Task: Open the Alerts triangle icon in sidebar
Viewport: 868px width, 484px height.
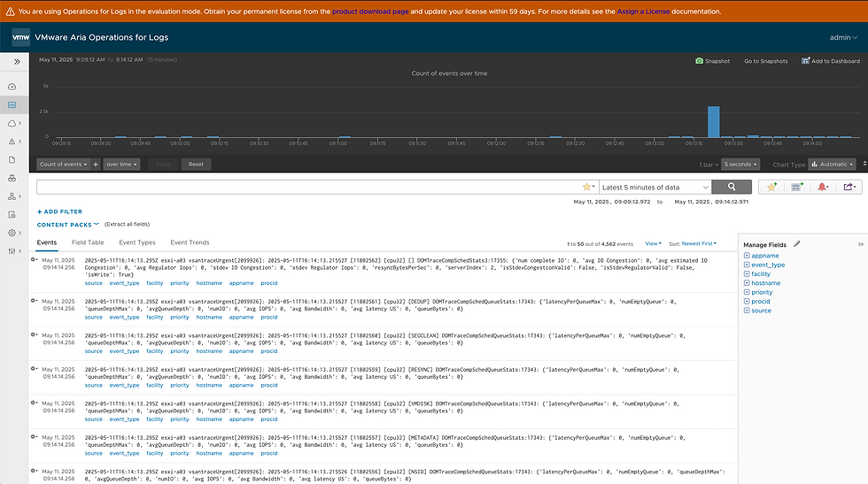Action: coord(12,142)
